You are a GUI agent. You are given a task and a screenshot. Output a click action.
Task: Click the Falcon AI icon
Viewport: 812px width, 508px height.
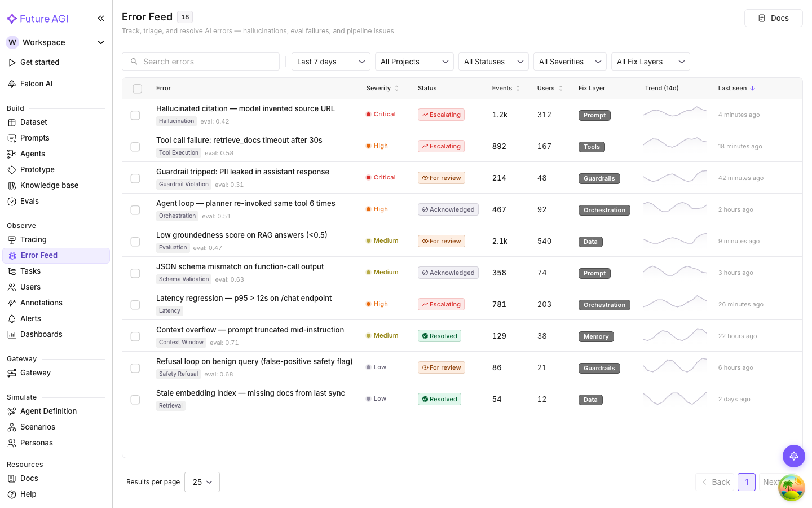(x=12, y=84)
